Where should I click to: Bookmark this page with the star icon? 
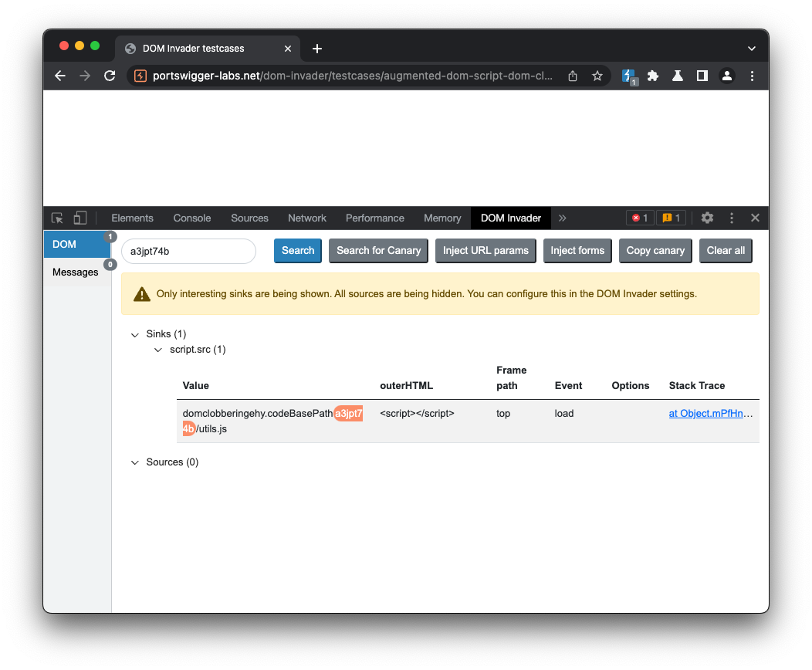pyautogui.click(x=597, y=76)
